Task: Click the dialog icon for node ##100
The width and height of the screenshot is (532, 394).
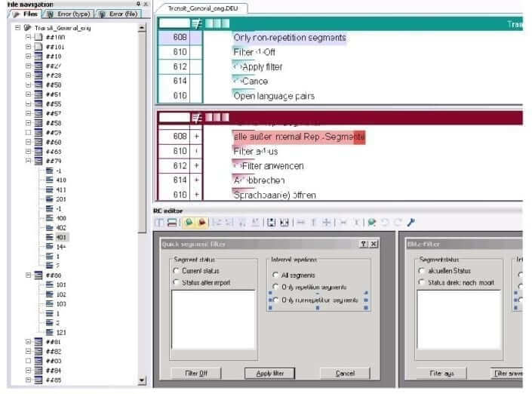Action: 38,36
